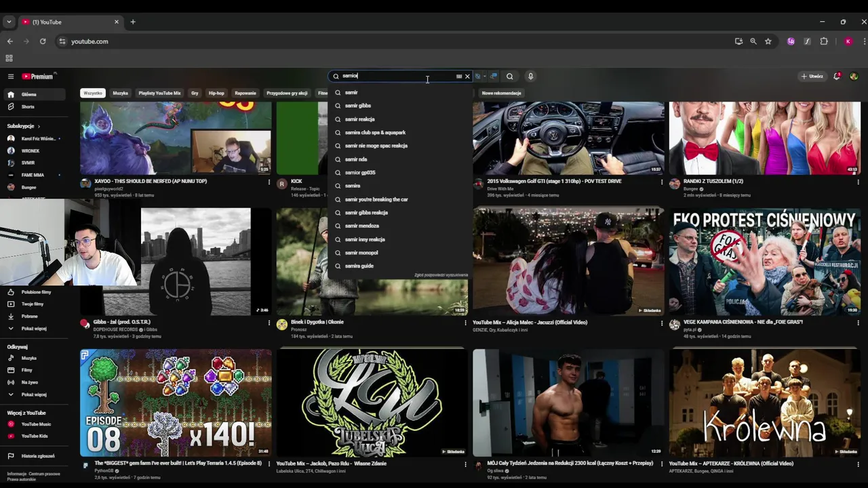Image resolution: width=868 pixels, height=488 pixels.
Task: Open the YouTube hamburger guide menu
Action: (11, 77)
